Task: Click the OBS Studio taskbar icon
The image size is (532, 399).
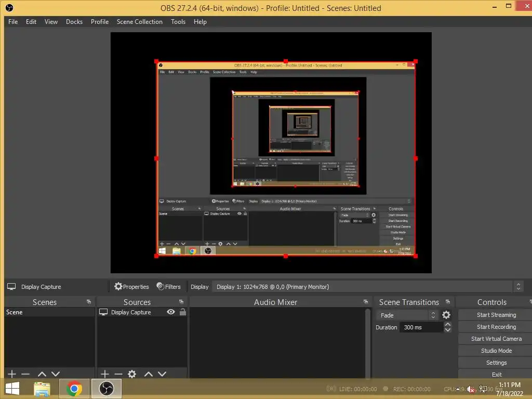Action: pos(106,389)
